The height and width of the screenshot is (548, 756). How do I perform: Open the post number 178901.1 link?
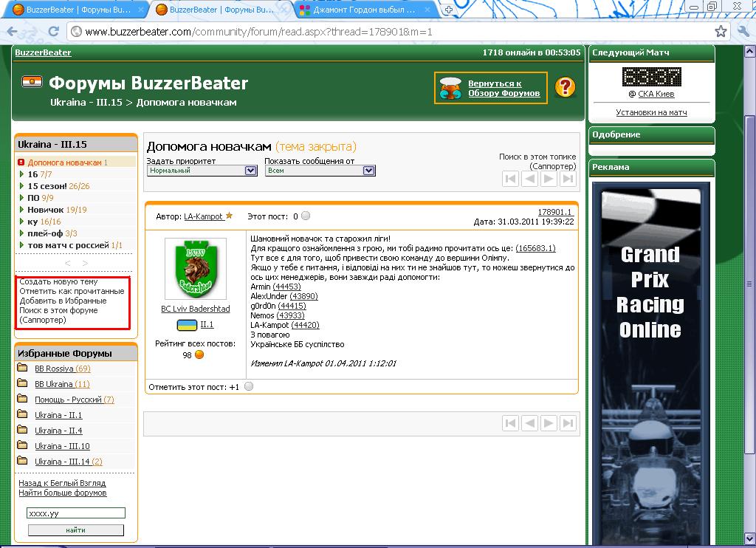tap(555, 212)
